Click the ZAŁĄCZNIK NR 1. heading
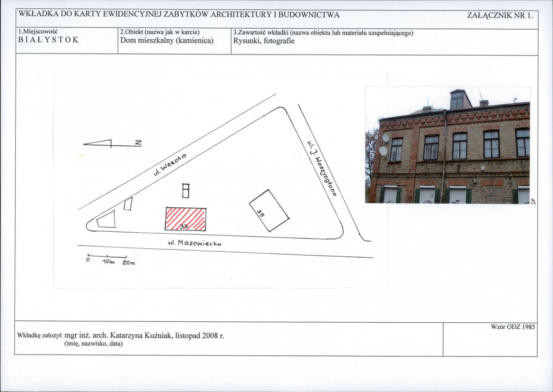This screenshot has height=392, width=553. pos(500,15)
